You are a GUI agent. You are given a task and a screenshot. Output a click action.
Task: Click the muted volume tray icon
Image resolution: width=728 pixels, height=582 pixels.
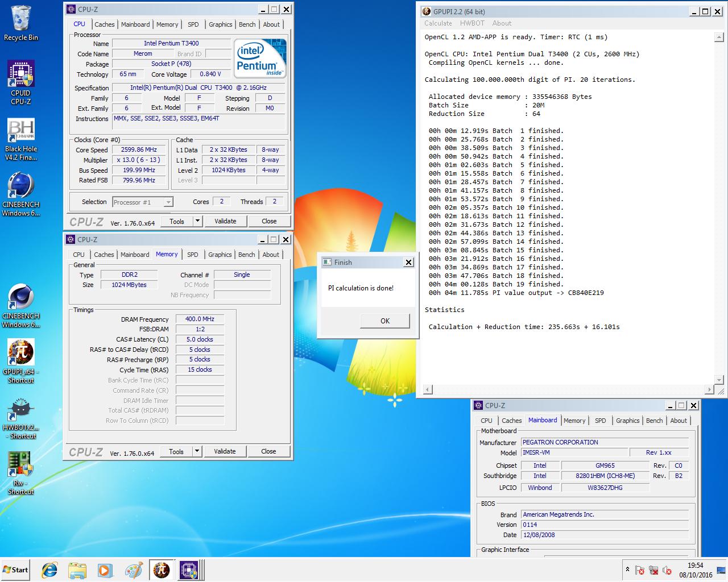[667, 570]
